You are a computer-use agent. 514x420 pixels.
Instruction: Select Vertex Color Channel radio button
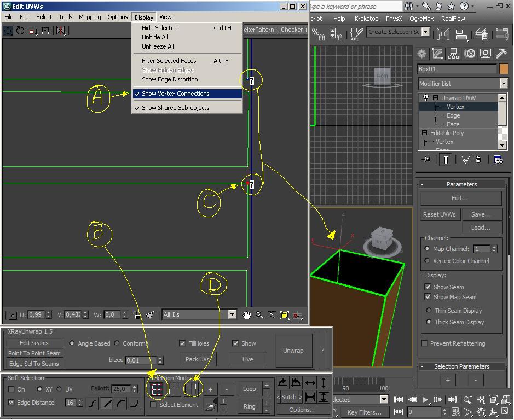pyautogui.click(x=427, y=260)
